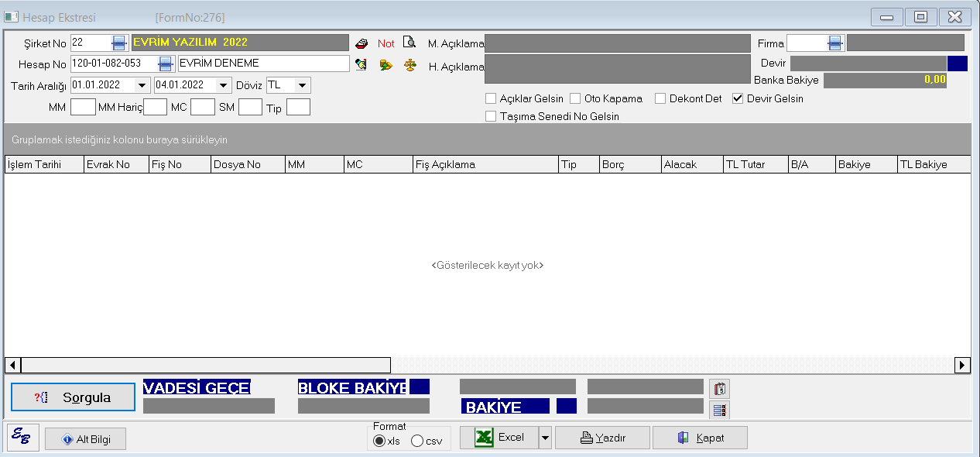980x457 pixels.
Task: Select the xls format radio button
Action: coord(379,441)
